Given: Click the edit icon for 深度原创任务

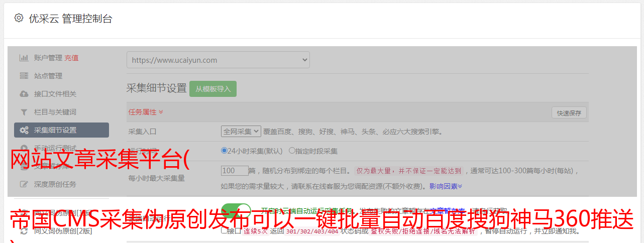Looking at the screenshot, I should 24,184.
